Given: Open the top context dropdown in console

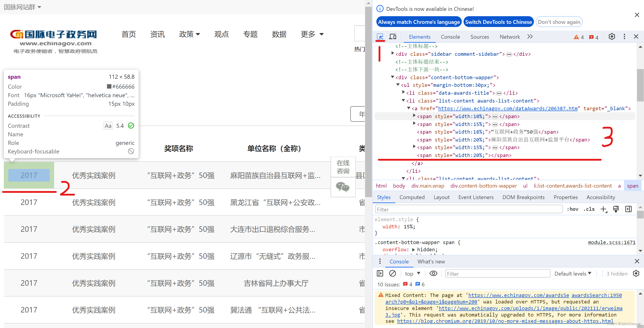Looking at the screenshot, I should point(413,273).
